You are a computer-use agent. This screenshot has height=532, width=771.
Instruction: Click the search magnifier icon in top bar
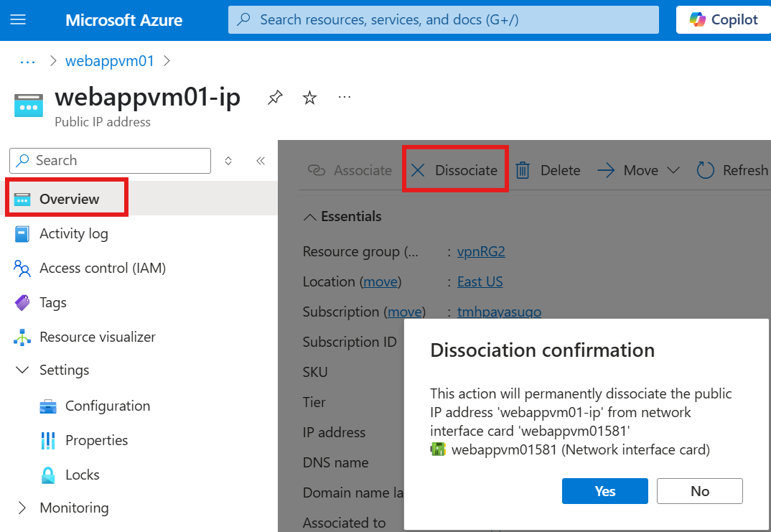[243, 19]
